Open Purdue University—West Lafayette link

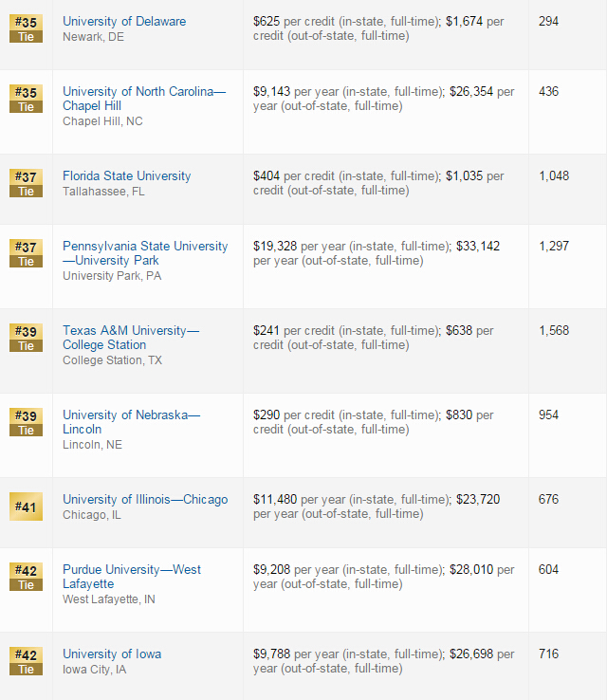point(132,577)
